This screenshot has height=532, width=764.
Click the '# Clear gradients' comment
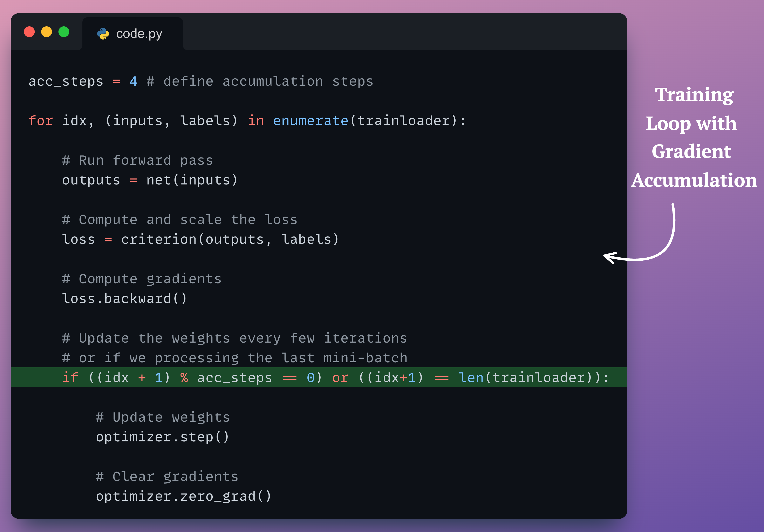(x=167, y=476)
